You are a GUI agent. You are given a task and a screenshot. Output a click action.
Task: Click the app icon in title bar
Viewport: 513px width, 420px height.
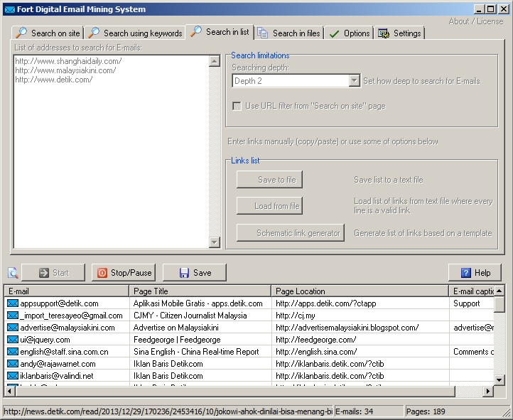coord(9,9)
